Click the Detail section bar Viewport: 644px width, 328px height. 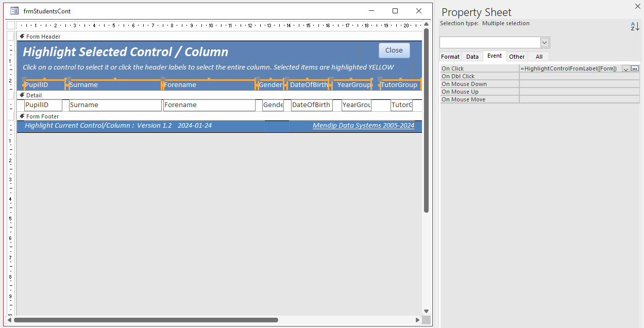[219, 95]
